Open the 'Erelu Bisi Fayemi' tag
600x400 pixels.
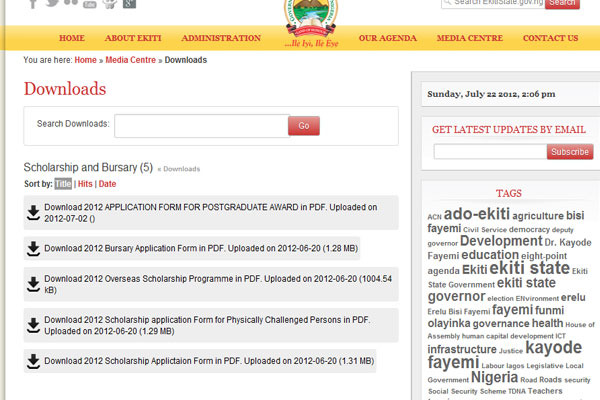458,312
